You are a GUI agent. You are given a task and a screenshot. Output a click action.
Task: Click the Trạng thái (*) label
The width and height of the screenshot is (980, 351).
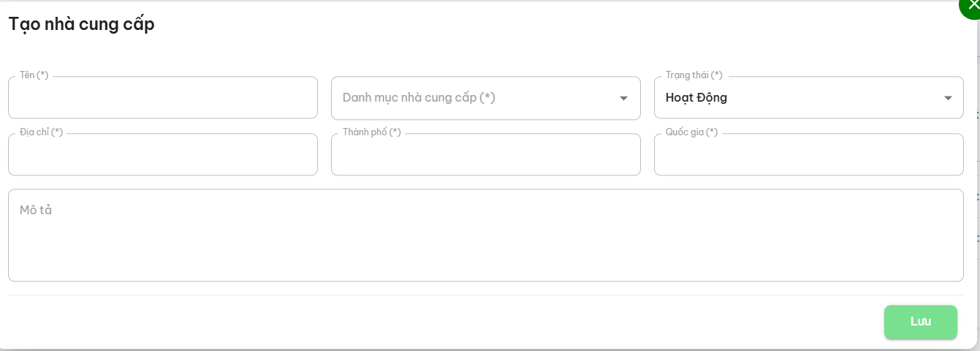[x=694, y=75]
